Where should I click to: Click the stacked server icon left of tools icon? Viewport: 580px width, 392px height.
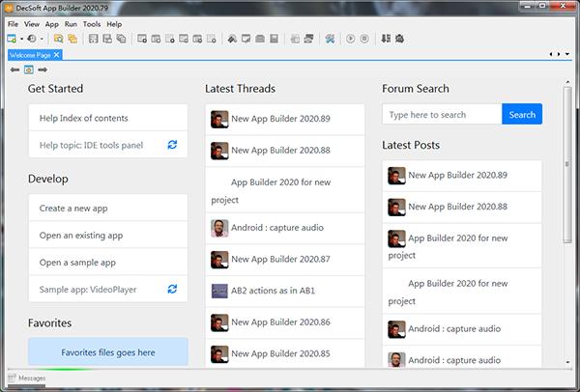[x=308, y=39]
